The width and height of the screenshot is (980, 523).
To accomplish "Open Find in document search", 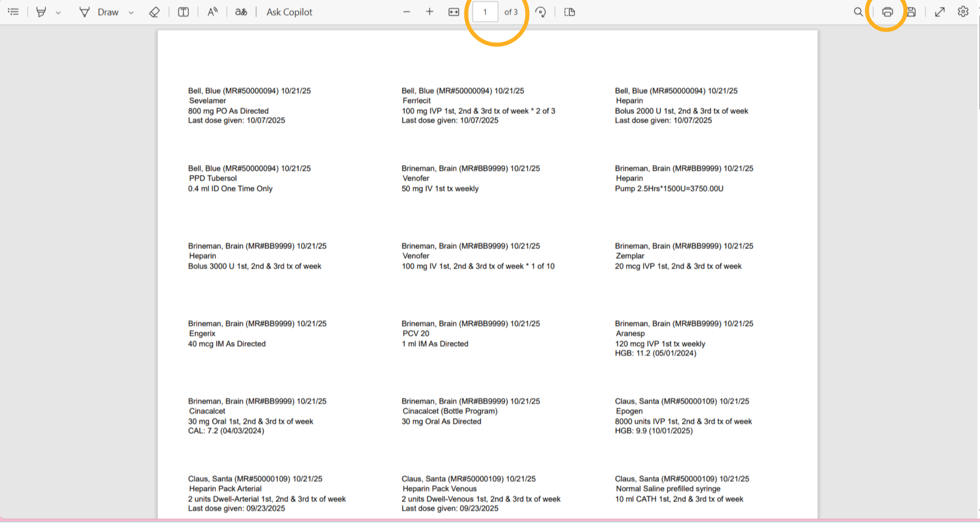I will (x=858, y=12).
